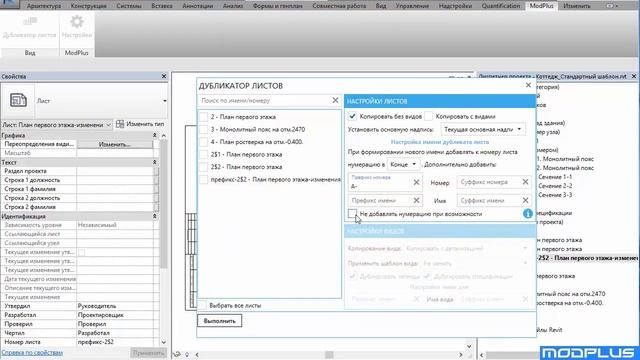Open the Конструкция ribbon tab
The height and width of the screenshot is (360, 640).
pos(88,6)
